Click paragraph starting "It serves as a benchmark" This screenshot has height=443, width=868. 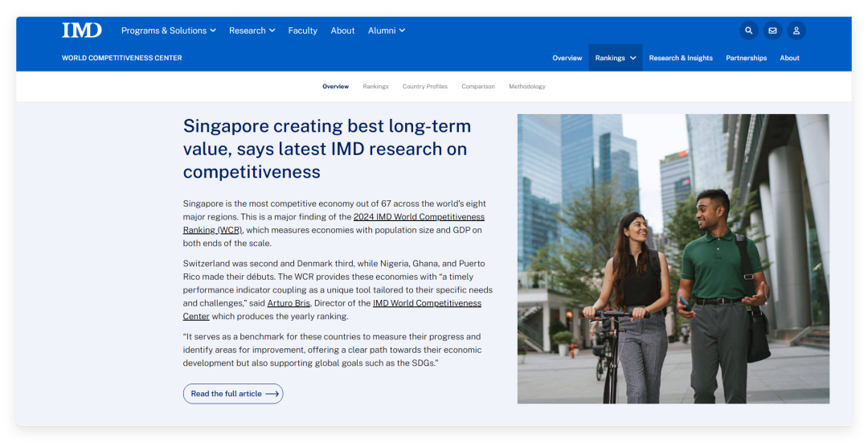[x=332, y=350]
